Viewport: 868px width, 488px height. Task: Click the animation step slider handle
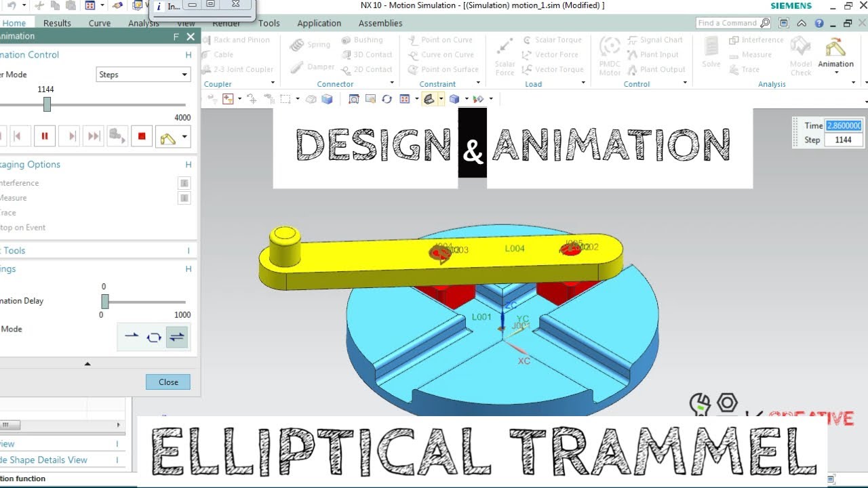pos(47,104)
